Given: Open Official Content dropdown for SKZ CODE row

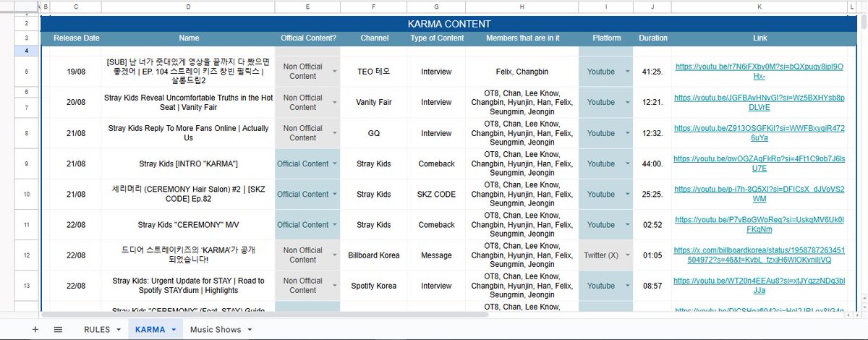Looking at the screenshot, I should point(334,194).
